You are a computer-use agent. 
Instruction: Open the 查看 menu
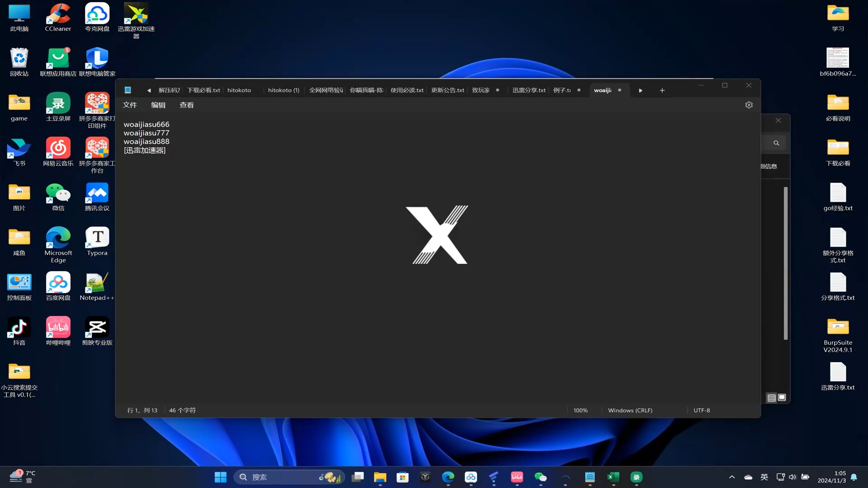click(187, 105)
